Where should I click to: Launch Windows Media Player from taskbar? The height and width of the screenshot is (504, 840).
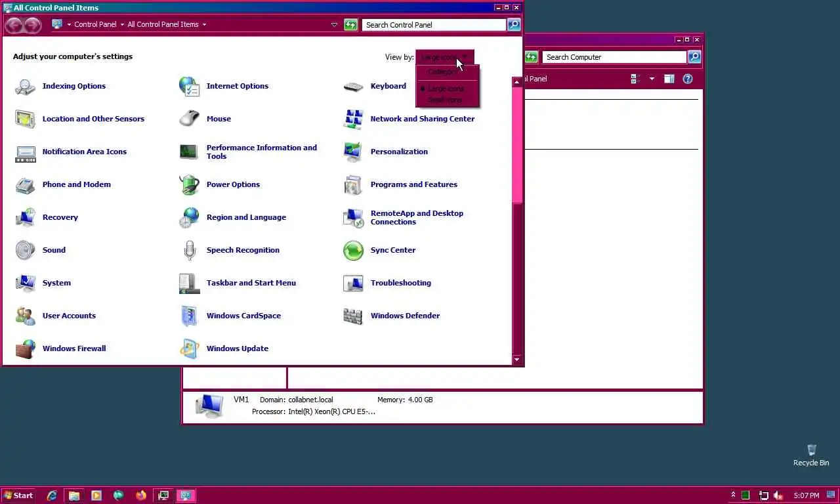pos(96,495)
